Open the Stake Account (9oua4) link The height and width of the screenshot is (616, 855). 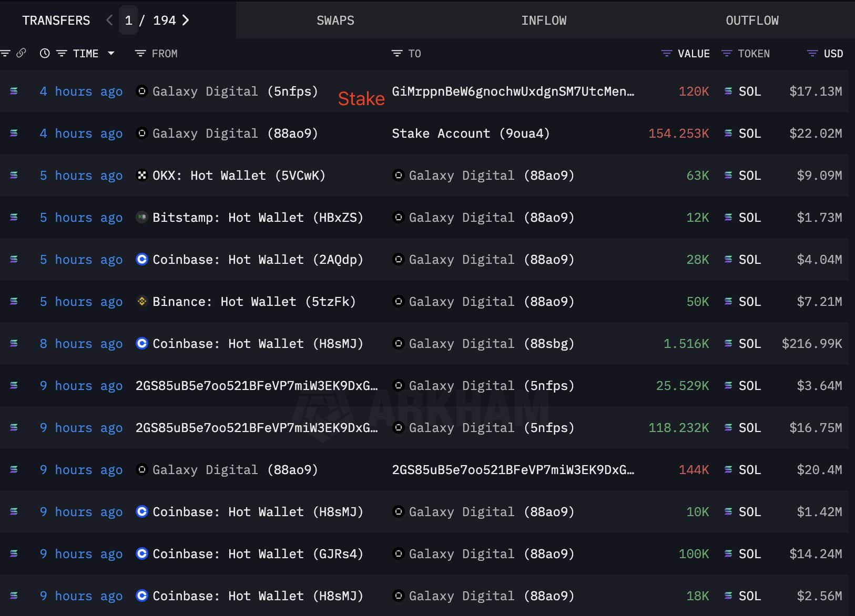pos(471,133)
